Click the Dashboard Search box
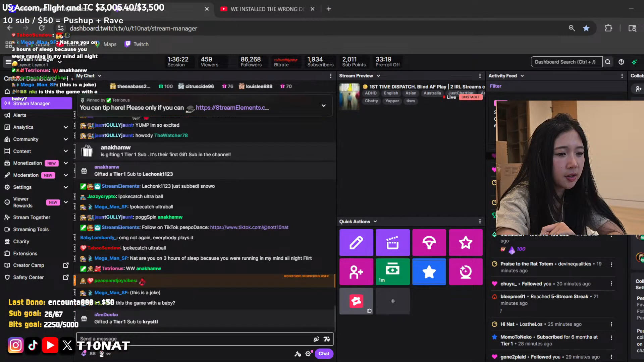 [x=566, y=62]
